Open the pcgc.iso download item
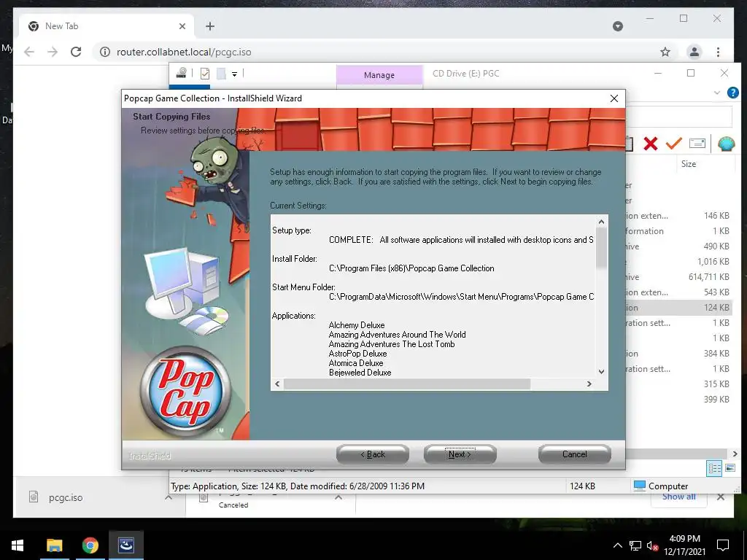 (65, 497)
